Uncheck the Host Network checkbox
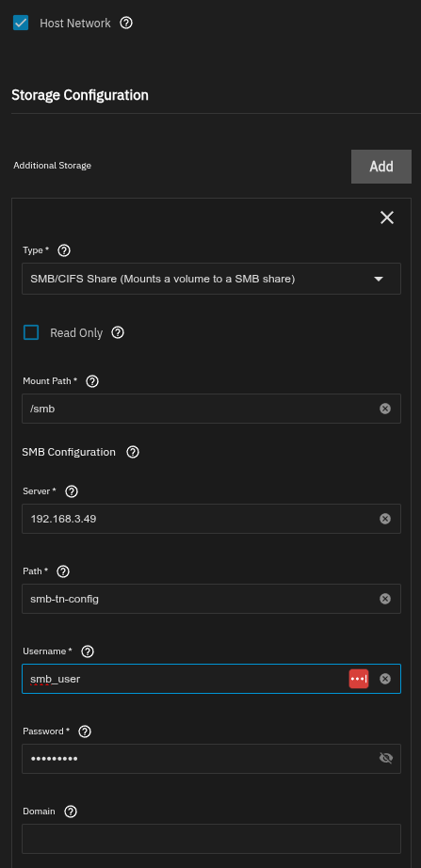Viewport: 421px width, 868px height. pyautogui.click(x=21, y=24)
